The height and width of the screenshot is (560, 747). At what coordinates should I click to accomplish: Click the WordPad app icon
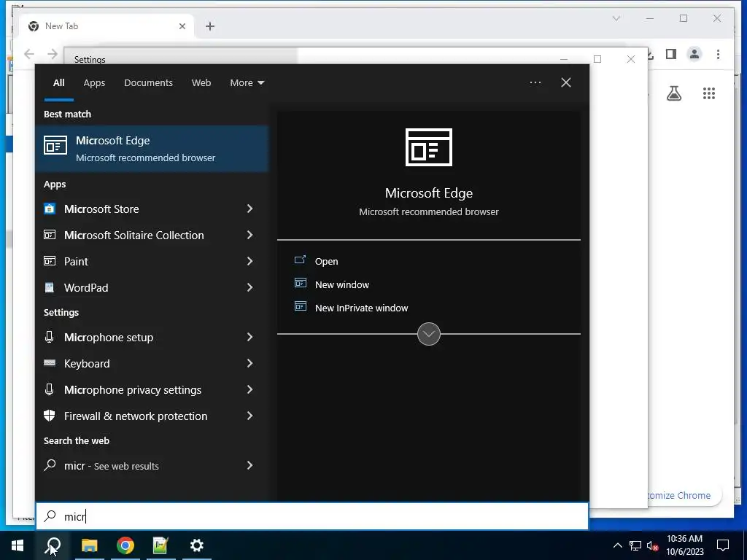point(50,287)
